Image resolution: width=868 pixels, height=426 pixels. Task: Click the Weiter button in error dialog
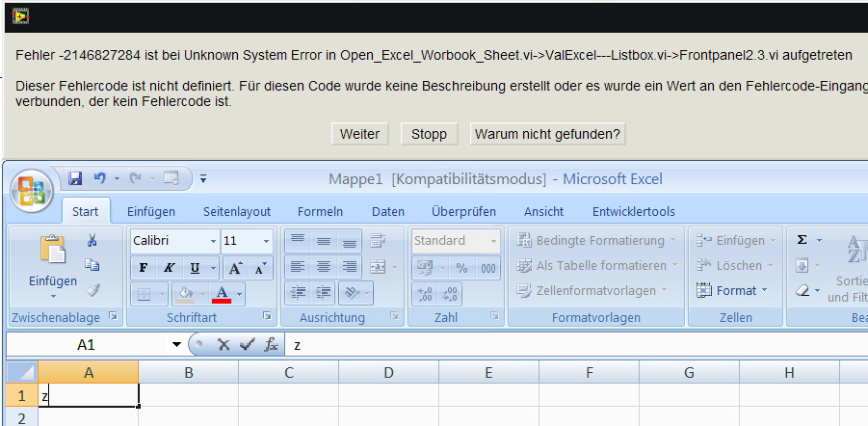point(360,134)
